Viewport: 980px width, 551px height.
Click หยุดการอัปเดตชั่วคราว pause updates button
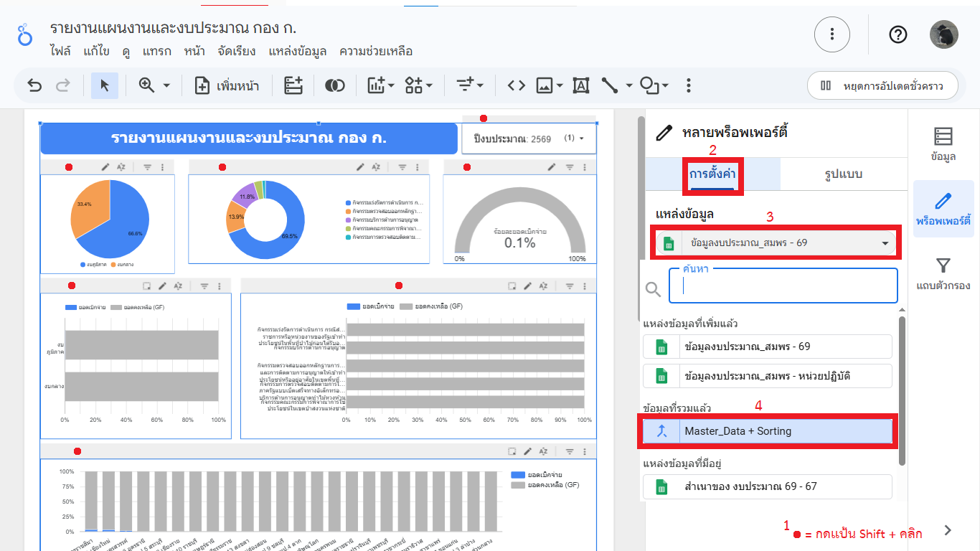pyautogui.click(x=882, y=86)
